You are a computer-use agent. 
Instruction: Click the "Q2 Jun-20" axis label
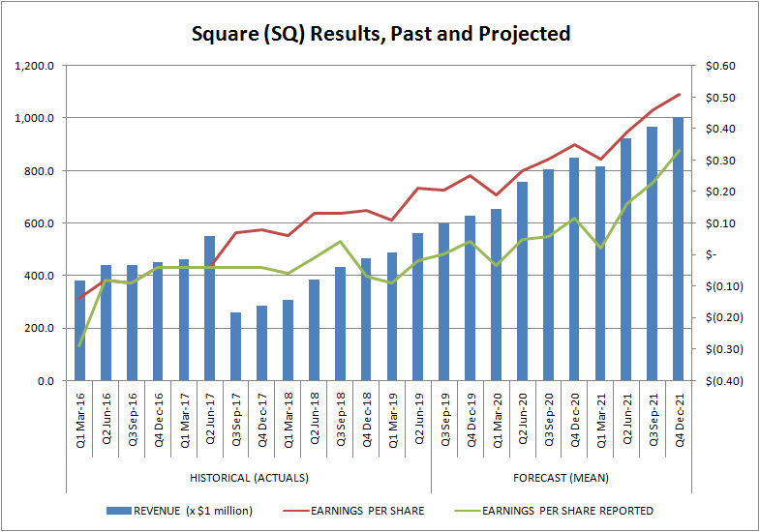tap(523, 419)
